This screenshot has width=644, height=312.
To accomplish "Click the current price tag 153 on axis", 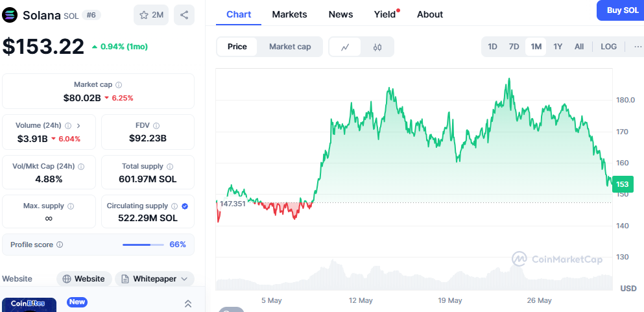I will click(x=623, y=184).
